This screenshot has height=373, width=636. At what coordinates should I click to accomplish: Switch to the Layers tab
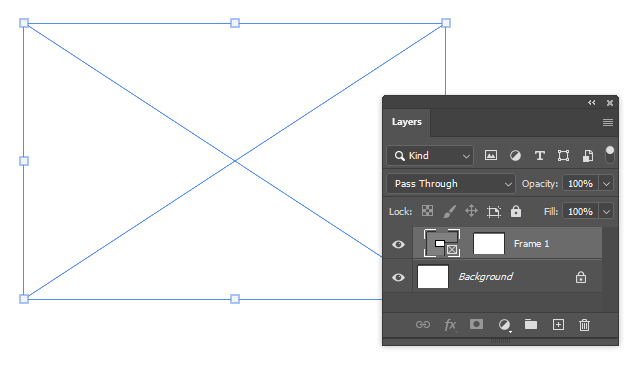tap(407, 122)
